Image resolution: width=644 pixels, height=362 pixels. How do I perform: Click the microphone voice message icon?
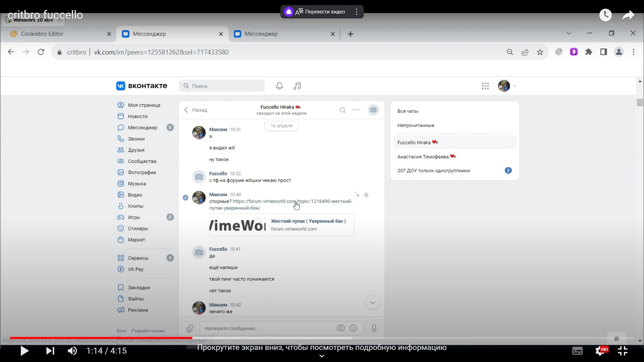(x=374, y=328)
